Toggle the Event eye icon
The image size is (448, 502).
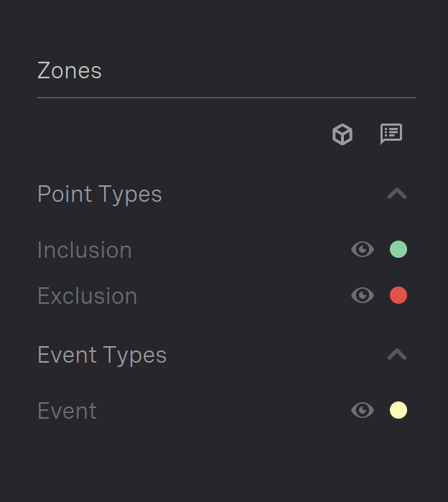coord(363,410)
